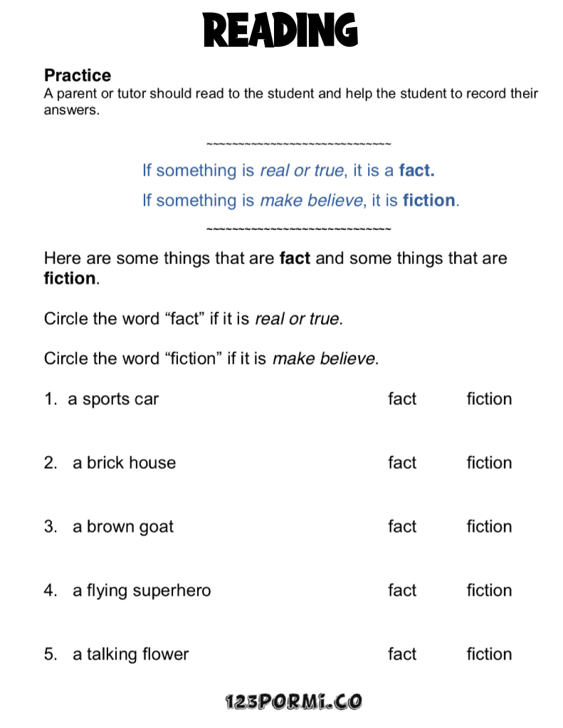563x728 pixels.
Task: Mark "fiction" for a flying superhero
Action: pos(489,591)
